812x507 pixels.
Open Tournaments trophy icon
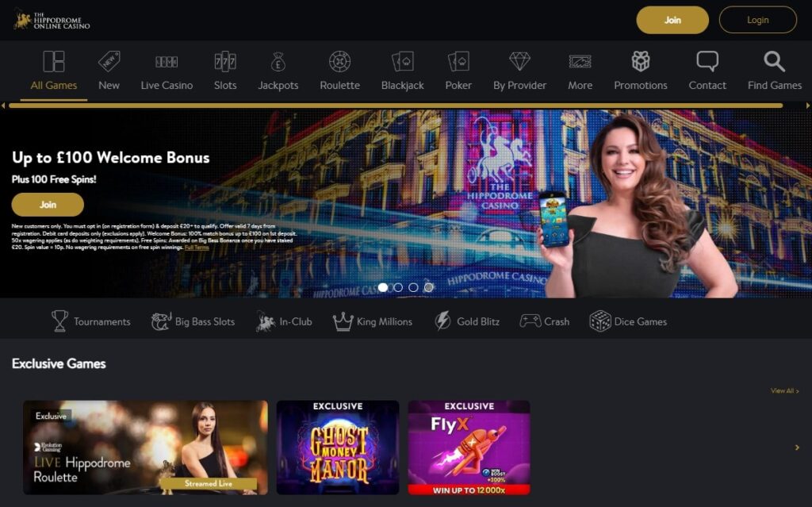tap(59, 321)
